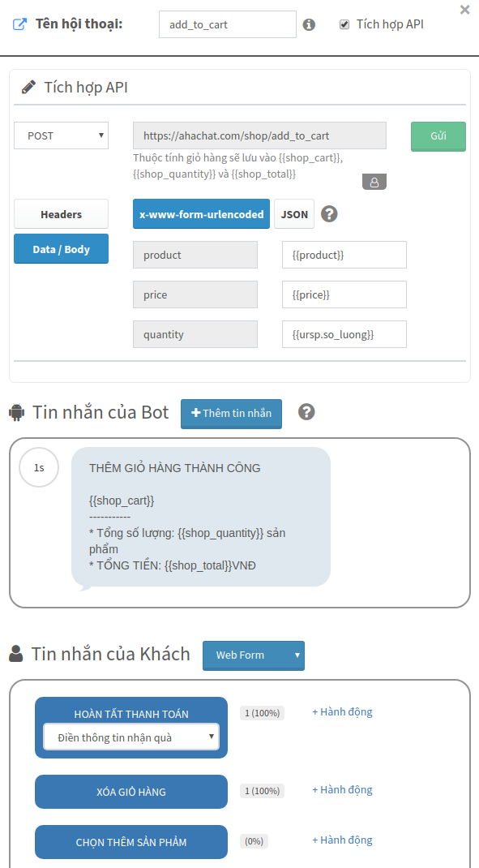Close the dialog with the X icon
The image size is (479, 868).
click(464, 10)
